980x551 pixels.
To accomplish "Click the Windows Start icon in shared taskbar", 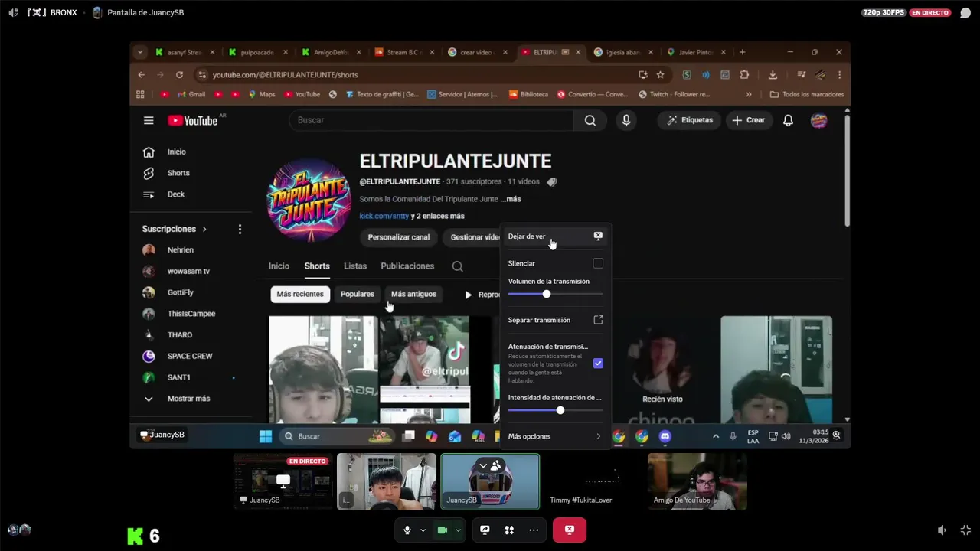I will [266, 436].
